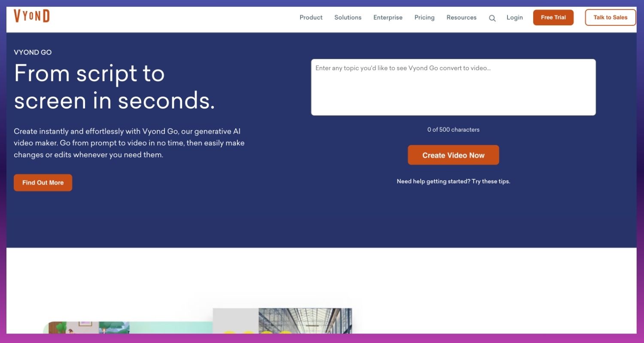Click the Find Out More button
Viewport: 644px width, 343px height.
[x=43, y=183]
